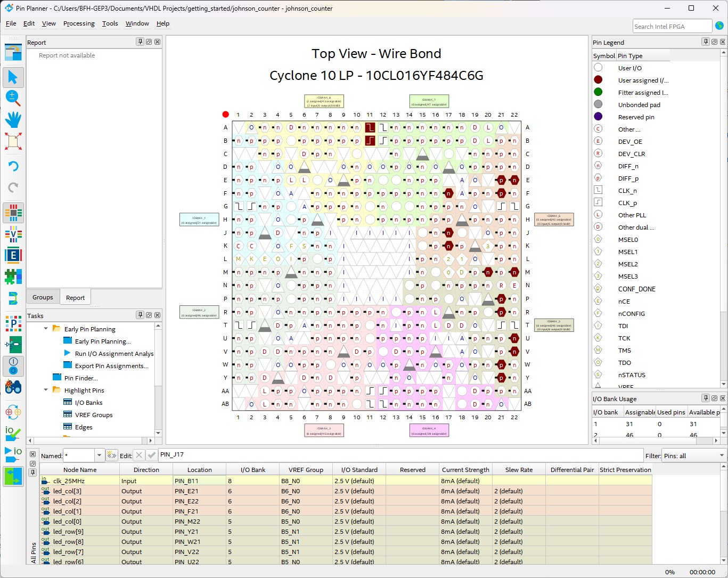The width and height of the screenshot is (728, 578).
Task: Open the Window menu
Action: (x=137, y=23)
